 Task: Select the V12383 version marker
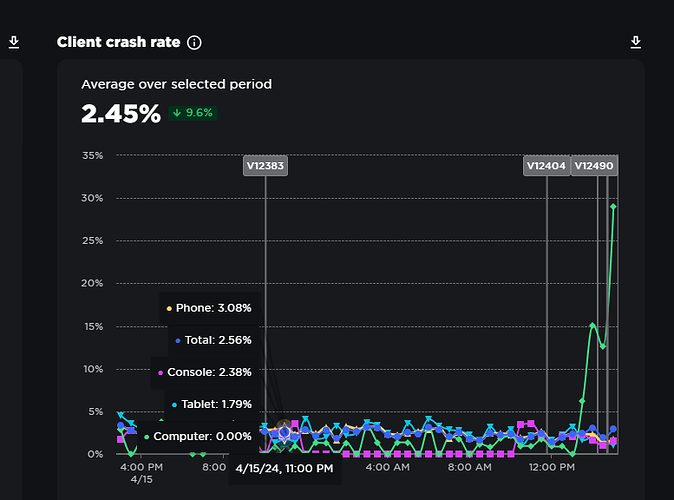click(x=265, y=166)
